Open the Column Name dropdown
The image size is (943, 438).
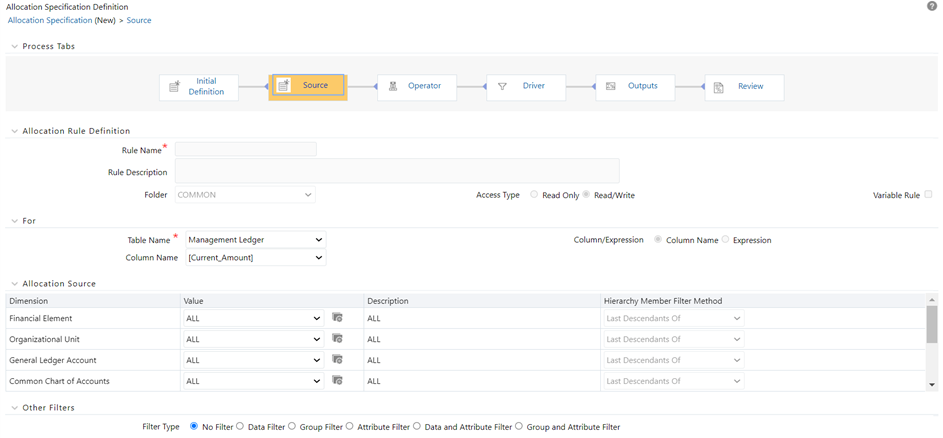pos(256,258)
